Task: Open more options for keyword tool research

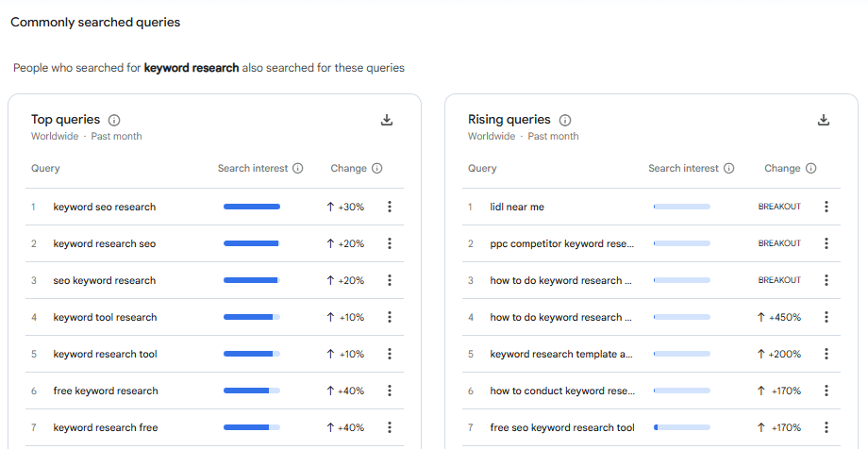Action: coord(390,317)
